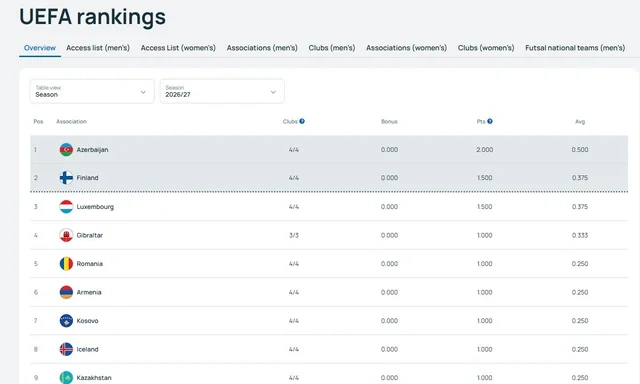Click Iceland's 0.250 average value

580,349
